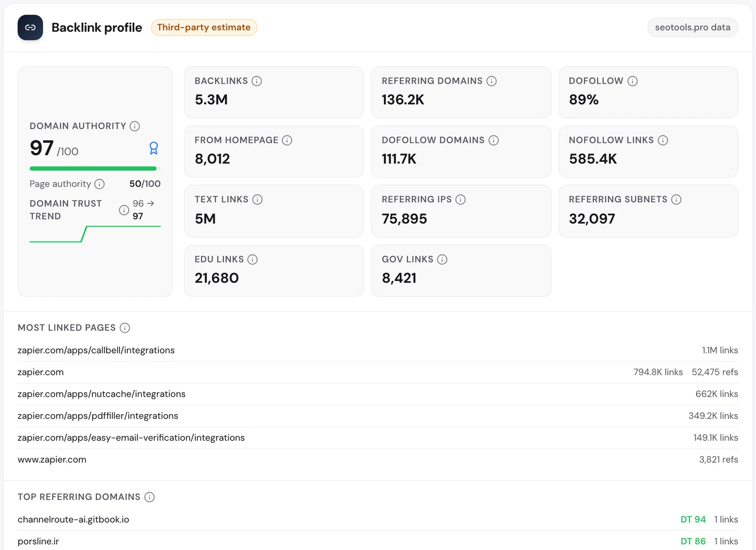This screenshot has height=550, width=756.
Task: Open the zapier.com/apps/pdffiller/integrations link
Action: pos(98,416)
